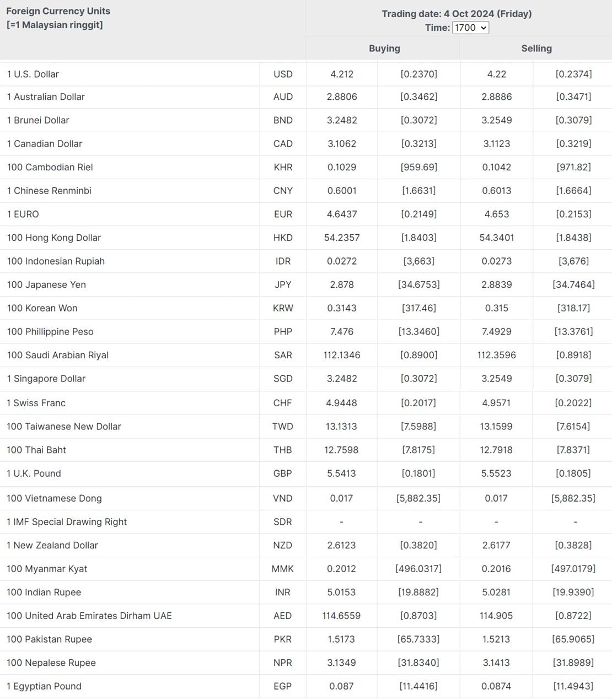This screenshot has width=612, height=700.
Task: Select the Japanese Yen selling rate 2.8839
Action: tap(497, 284)
